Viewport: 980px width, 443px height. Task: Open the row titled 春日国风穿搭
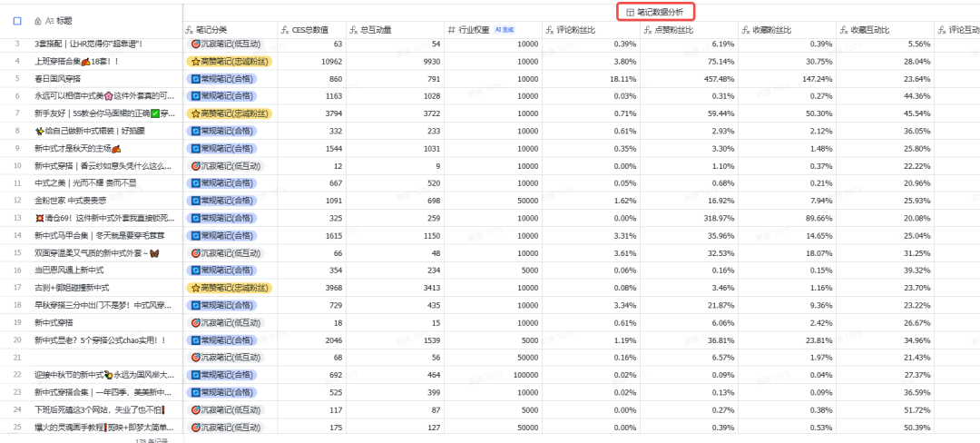[x=57, y=79]
